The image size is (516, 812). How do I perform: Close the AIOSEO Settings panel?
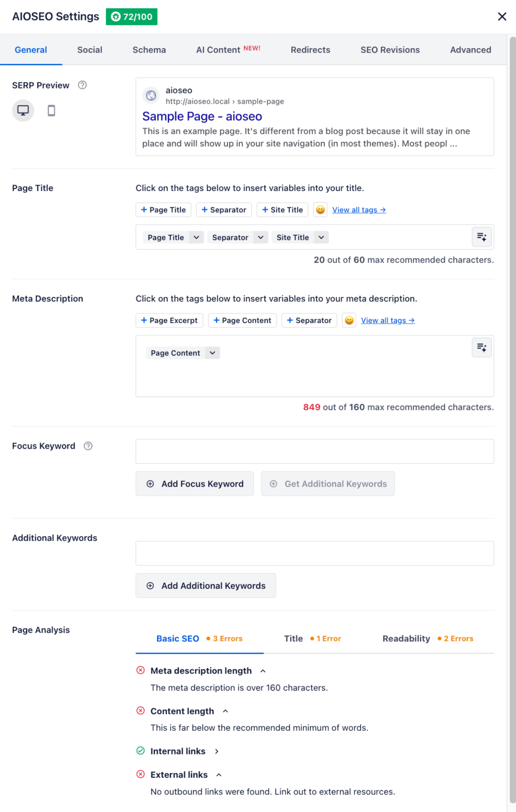[502, 17]
